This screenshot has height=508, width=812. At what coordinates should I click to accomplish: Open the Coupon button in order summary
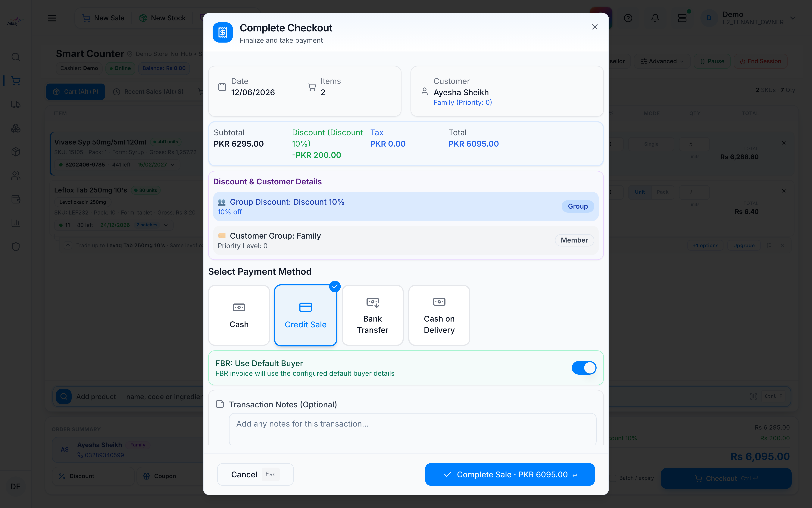point(170,476)
